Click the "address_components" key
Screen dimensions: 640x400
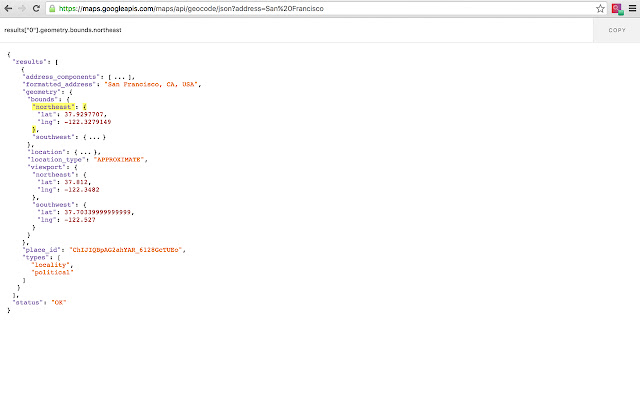pyautogui.click(x=61, y=77)
